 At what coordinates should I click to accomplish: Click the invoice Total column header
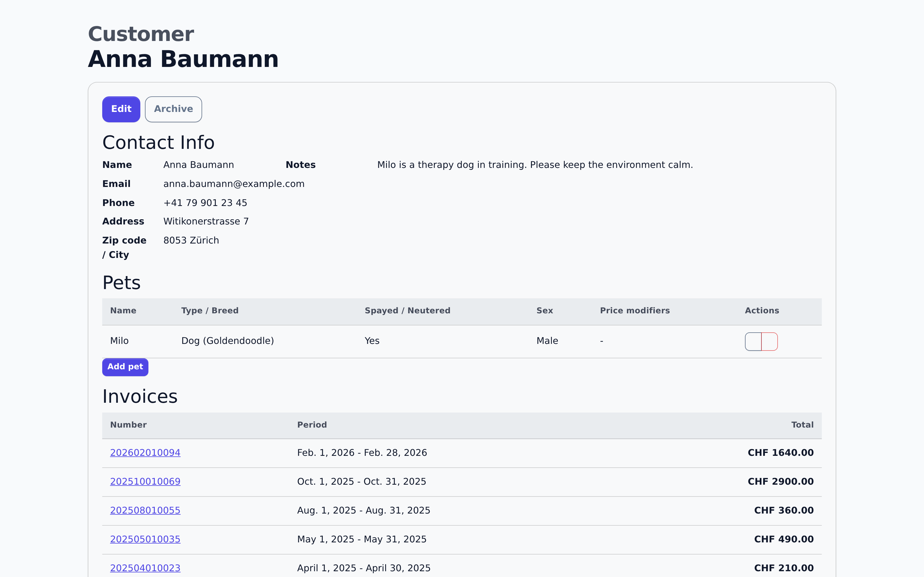(802, 425)
